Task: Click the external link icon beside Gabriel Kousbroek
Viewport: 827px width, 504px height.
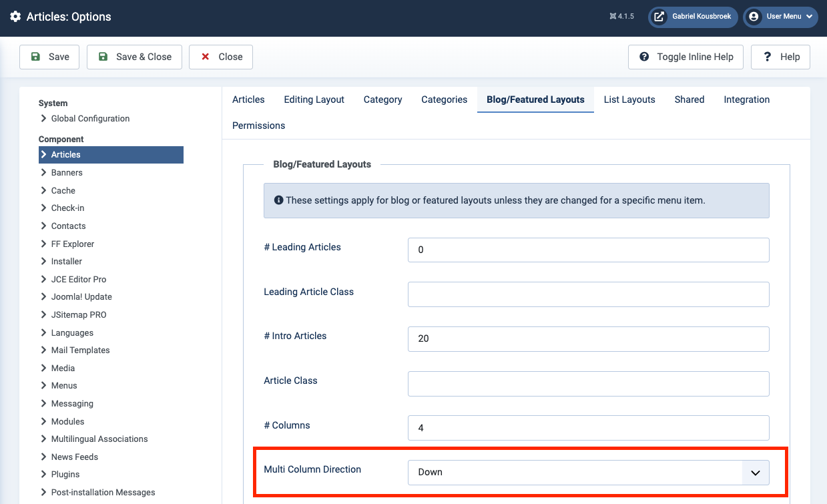Action: [x=659, y=17]
